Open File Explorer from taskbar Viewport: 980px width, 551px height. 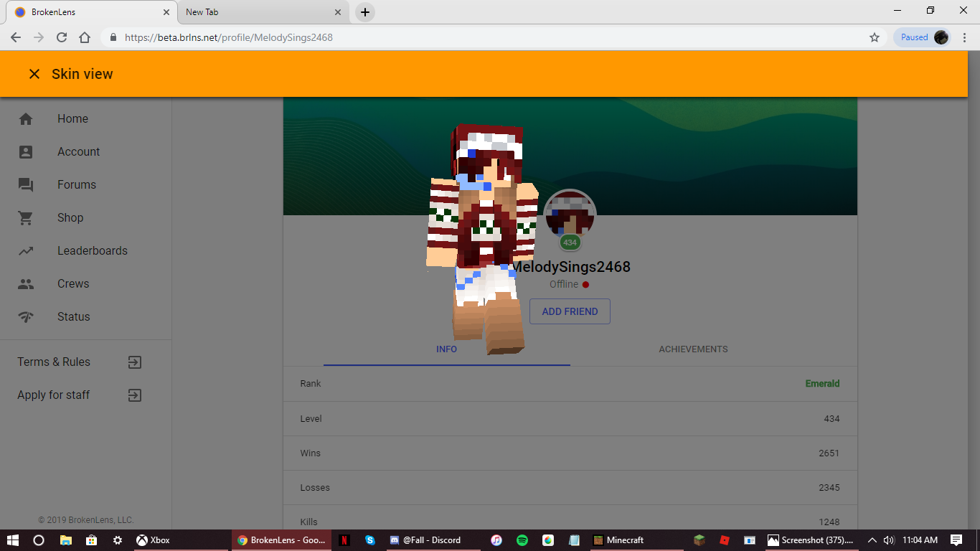[x=65, y=540]
